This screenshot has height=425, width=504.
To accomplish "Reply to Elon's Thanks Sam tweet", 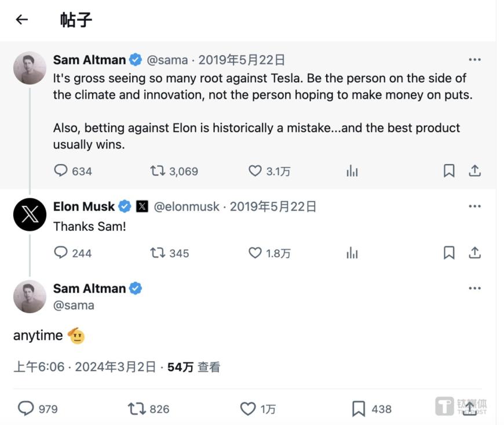I will (60, 253).
